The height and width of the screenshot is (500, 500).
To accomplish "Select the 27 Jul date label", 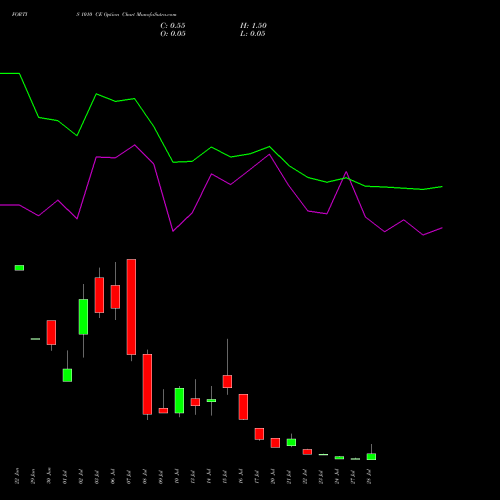I will [353, 477].
